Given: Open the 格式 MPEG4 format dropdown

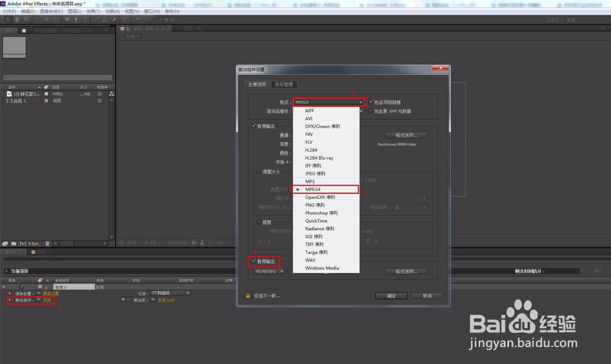Looking at the screenshot, I should pos(329,102).
